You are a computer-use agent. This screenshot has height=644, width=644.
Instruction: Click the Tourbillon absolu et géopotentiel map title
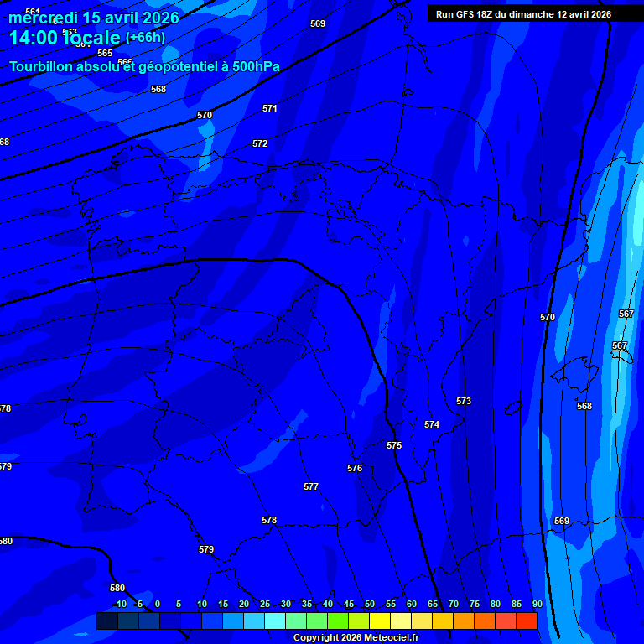point(144,66)
